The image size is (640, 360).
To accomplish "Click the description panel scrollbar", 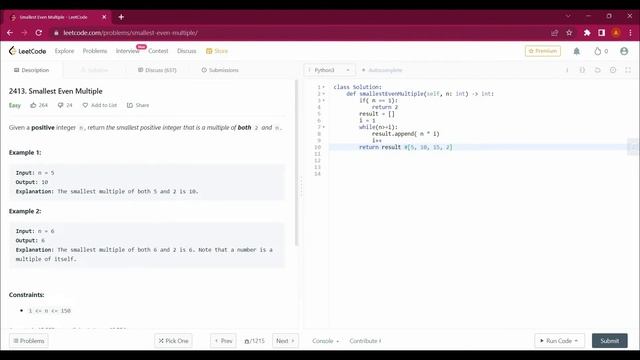I will (x=296, y=163).
